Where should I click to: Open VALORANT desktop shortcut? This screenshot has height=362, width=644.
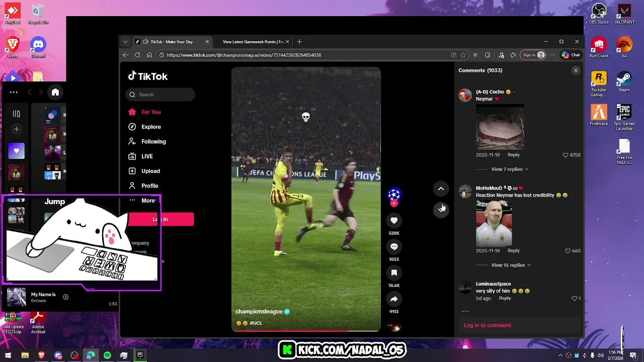click(x=624, y=14)
